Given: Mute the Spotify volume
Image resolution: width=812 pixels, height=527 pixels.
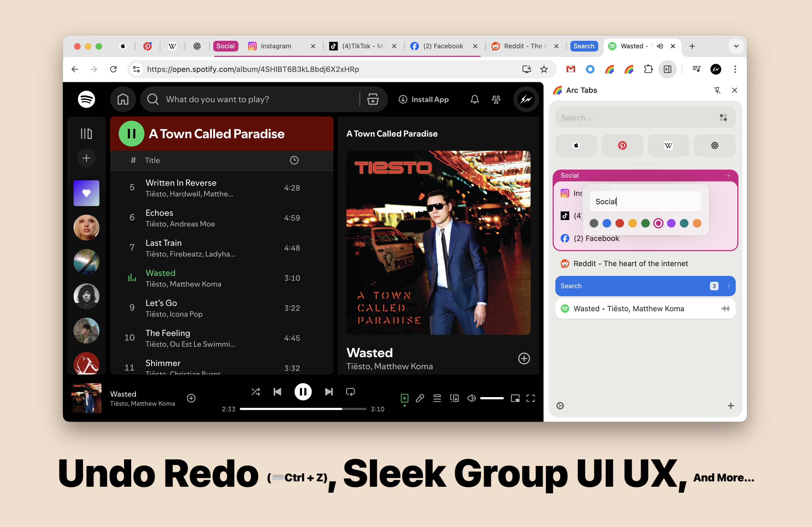Looking at the screenshot, I should pyautogui.click(x=471, y=398).
